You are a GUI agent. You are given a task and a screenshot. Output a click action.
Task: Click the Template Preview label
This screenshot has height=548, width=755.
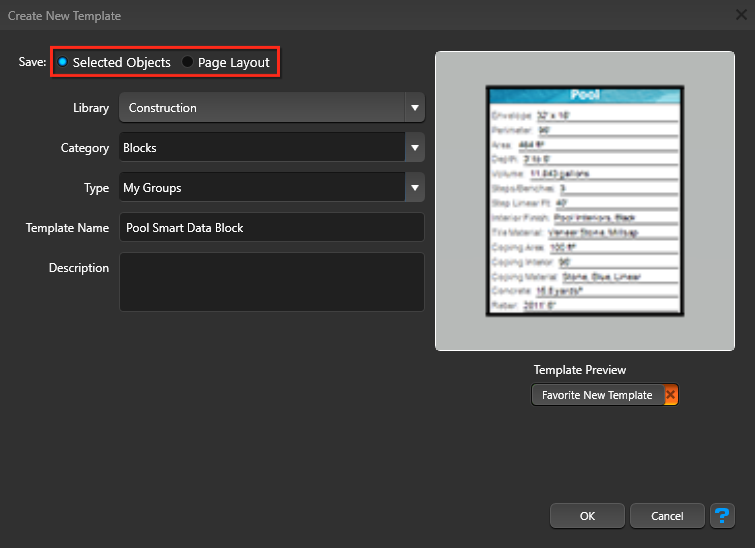(x=580, y=370)
